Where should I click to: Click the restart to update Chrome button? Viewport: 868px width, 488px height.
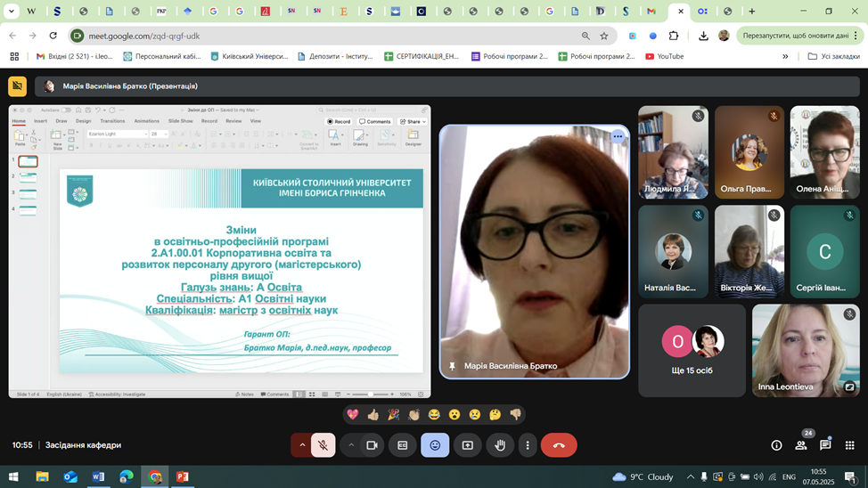tap(796, 36)
